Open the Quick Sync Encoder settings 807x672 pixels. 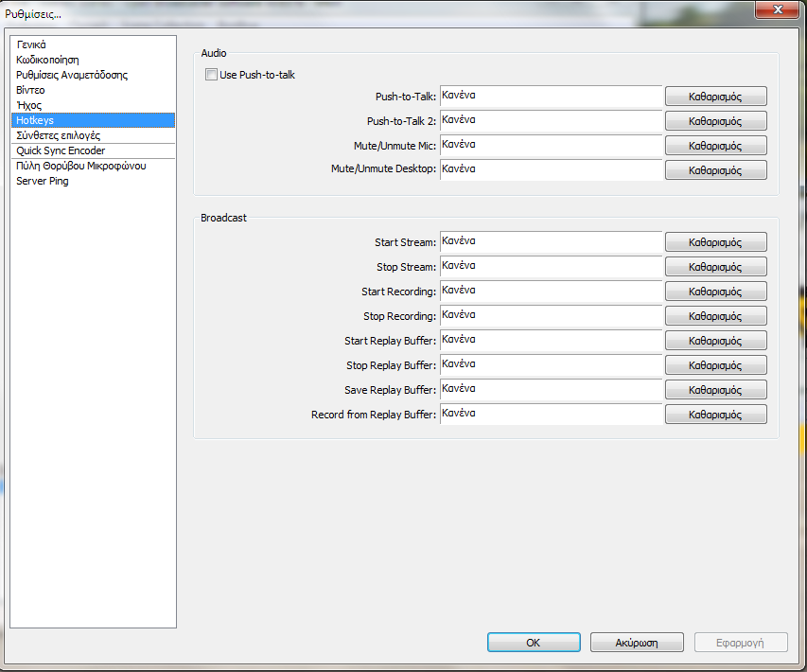click(x=93, y=150)
